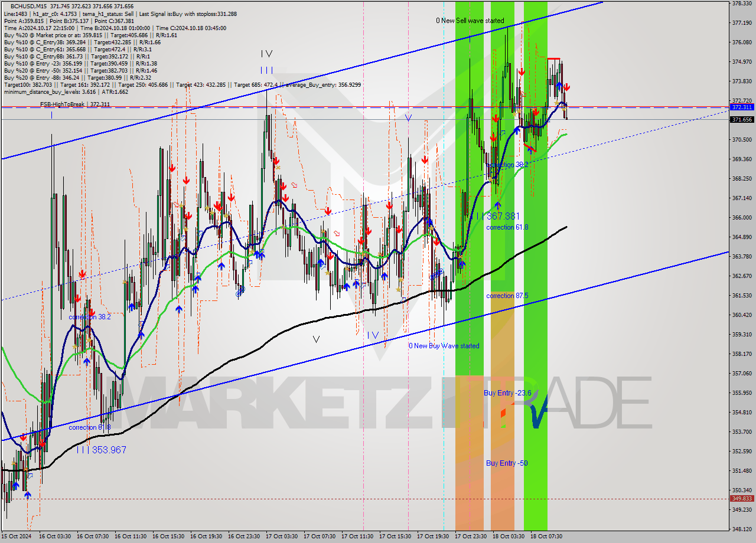Click the 353.700 price axis value

point(741,432)
